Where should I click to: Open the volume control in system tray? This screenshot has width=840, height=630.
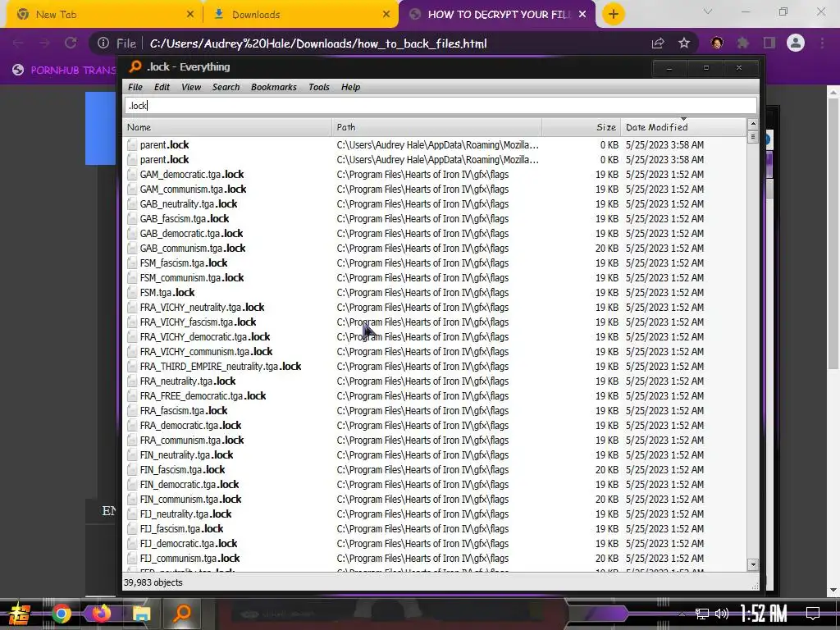point(722,614)
